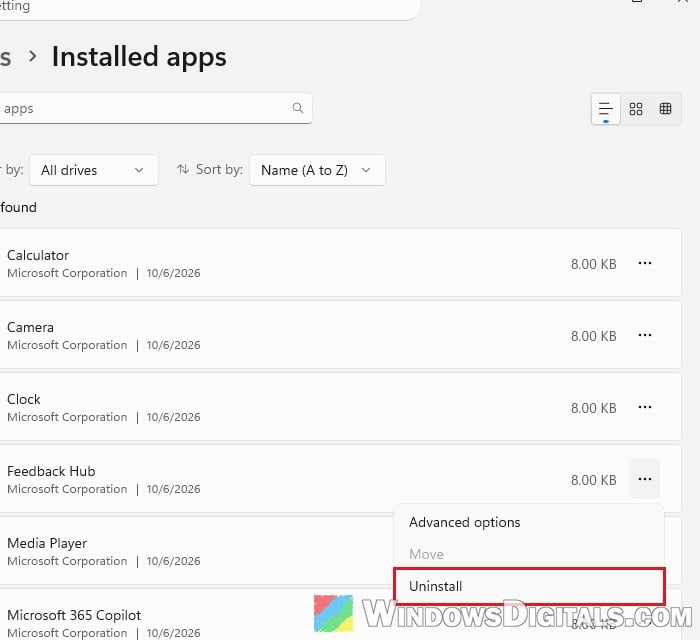Click the Camera 8.00 KB size

point(593,336)
